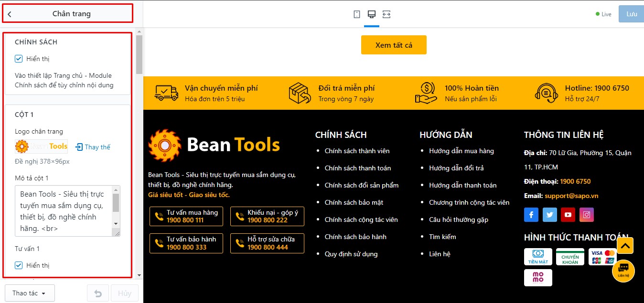
Task: Open Chương trình cộng tác viên link
Action: coord(469,202)
